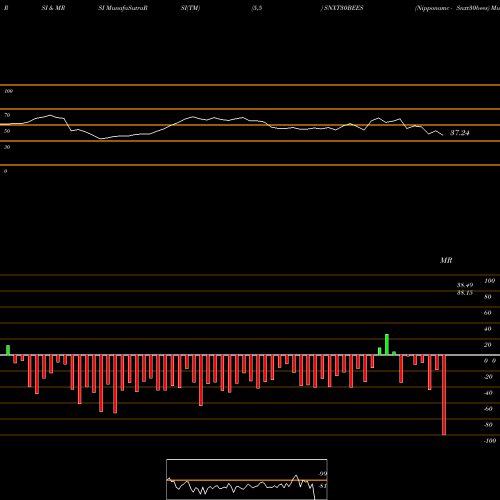Open the mini overview chart thumbnail
The height and width of the screenshot is (500, 500).
coord(247,479)
